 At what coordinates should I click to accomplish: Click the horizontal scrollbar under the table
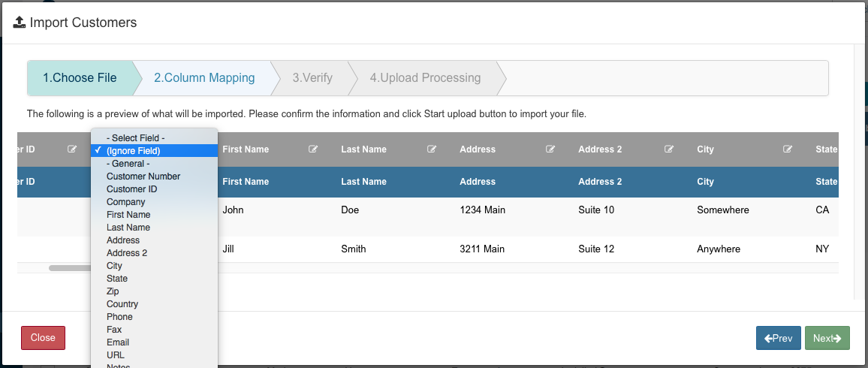(69, 268)
